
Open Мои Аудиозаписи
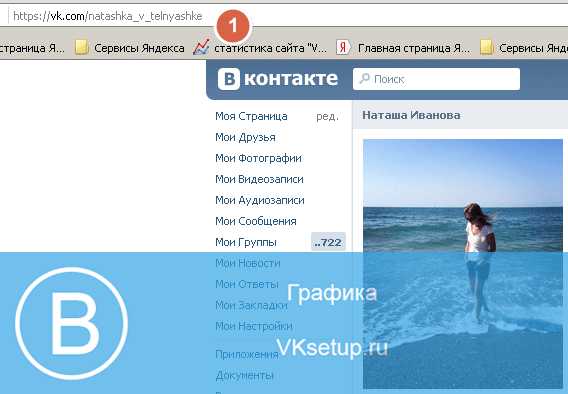pos(260,200)
